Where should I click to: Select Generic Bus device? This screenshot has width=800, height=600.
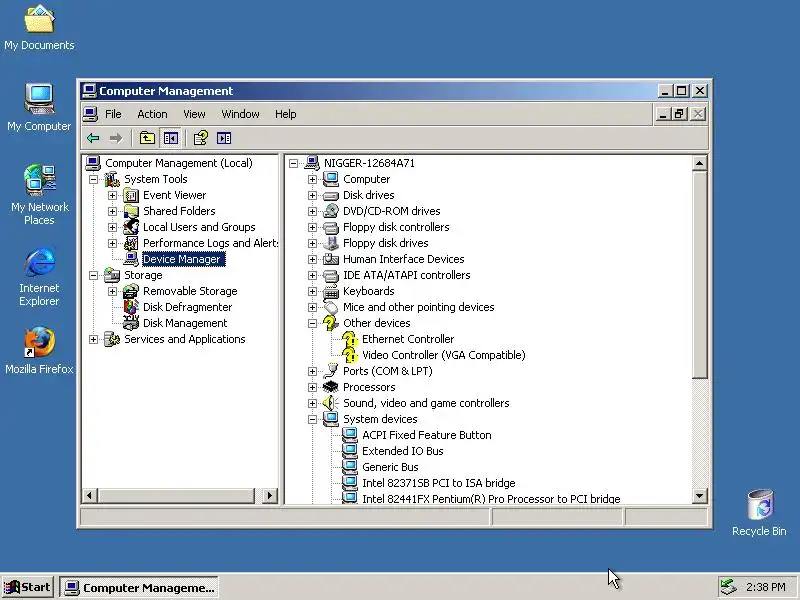(x=390, y=467)
